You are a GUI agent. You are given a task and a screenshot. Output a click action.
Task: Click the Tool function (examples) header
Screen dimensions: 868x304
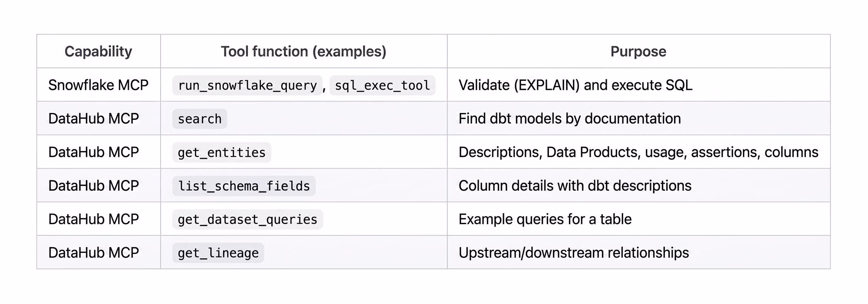(304, 51)
